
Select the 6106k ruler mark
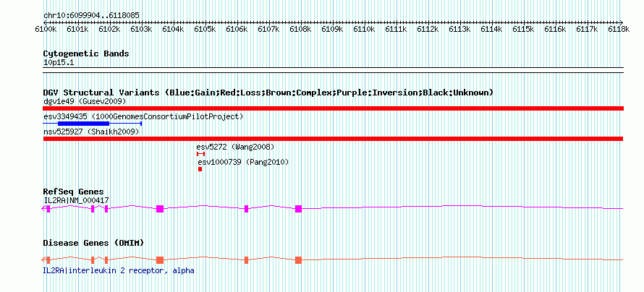(236, 29)
